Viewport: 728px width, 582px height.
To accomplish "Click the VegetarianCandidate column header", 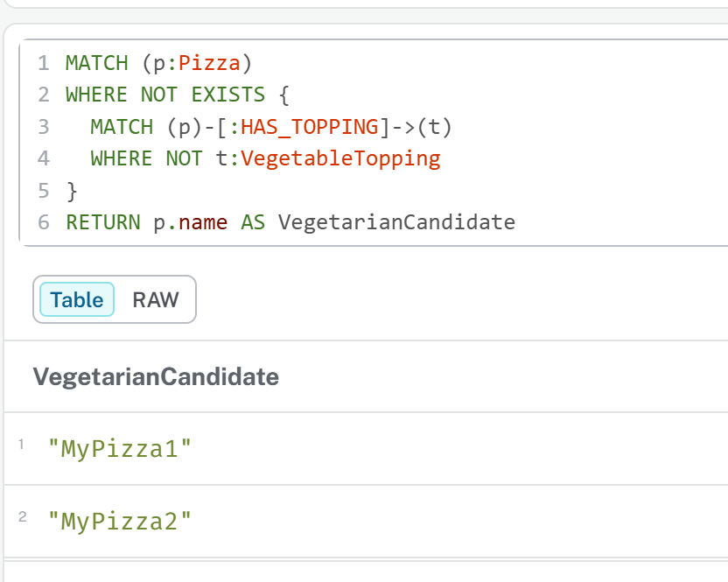I will tap(156, 376).
